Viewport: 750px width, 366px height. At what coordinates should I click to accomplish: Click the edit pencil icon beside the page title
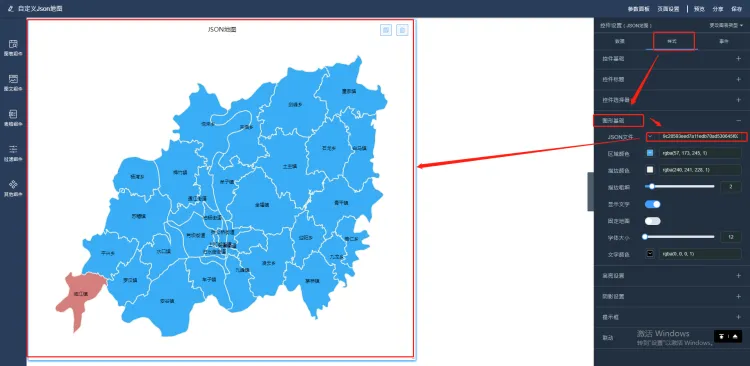[x=10, y=9]
